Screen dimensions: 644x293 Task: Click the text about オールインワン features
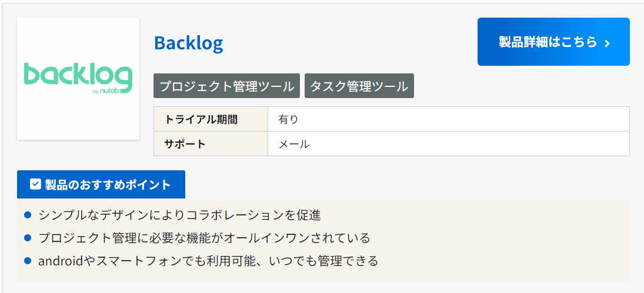click(204, 238)
